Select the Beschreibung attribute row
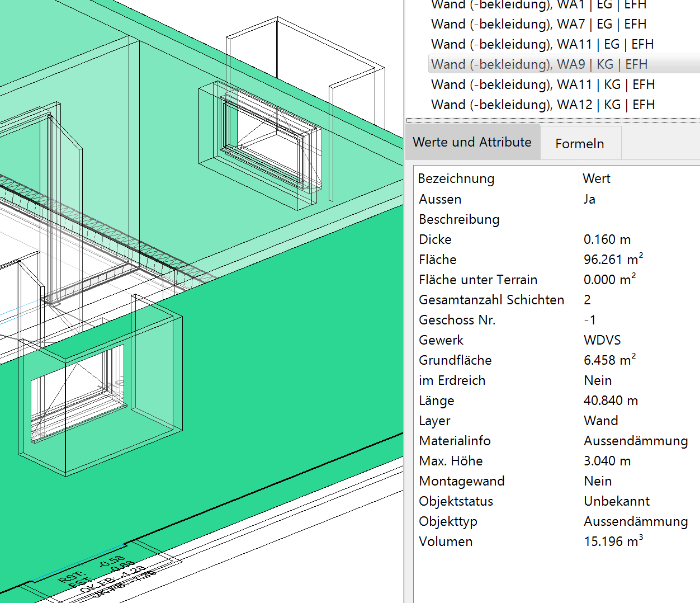This screenshot has width=700, height=603. (x=556, y=219)
